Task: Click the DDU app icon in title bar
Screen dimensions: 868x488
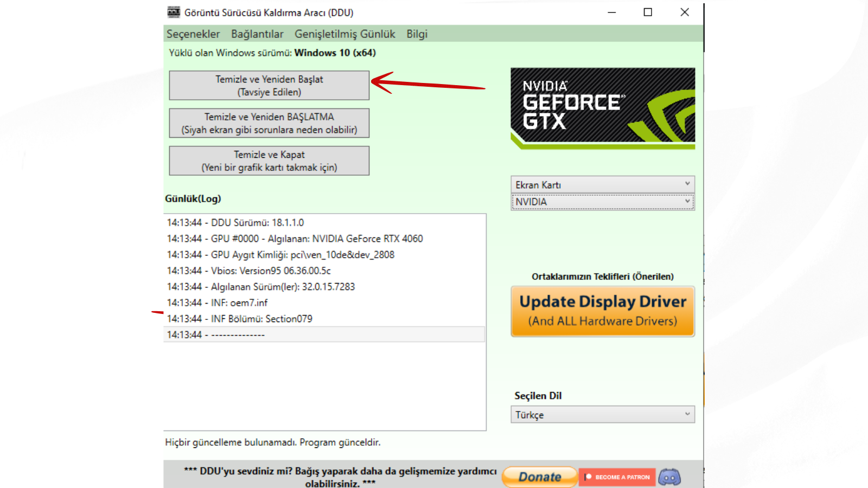Action: pyautogui.click(x=174, y=12)
